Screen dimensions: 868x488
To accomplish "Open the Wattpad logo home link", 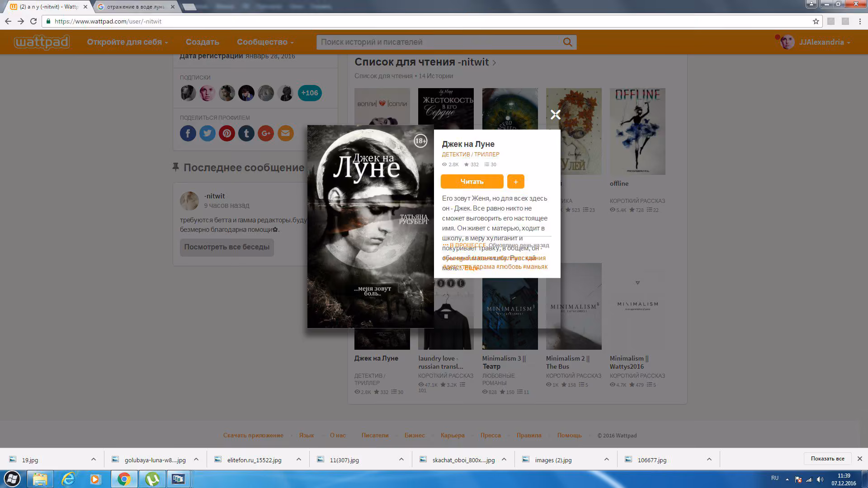I will point(42,42).
